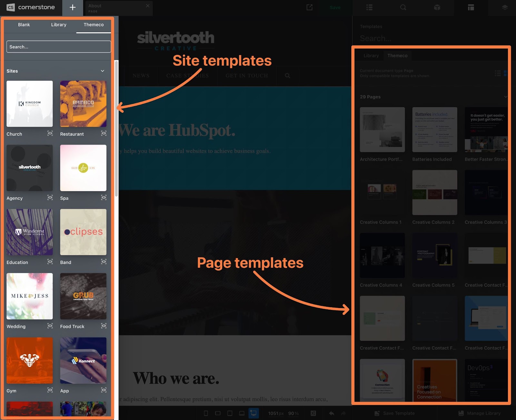The width and height of the screenshot is (516, 420).
Task: Open the Elements cube icon
Action: 437,7
